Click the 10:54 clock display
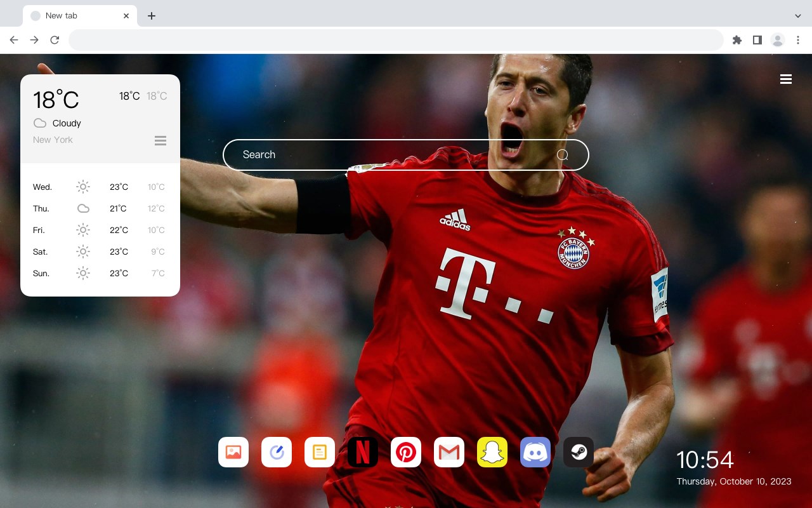The image size is (812, 508). [705, 460]
